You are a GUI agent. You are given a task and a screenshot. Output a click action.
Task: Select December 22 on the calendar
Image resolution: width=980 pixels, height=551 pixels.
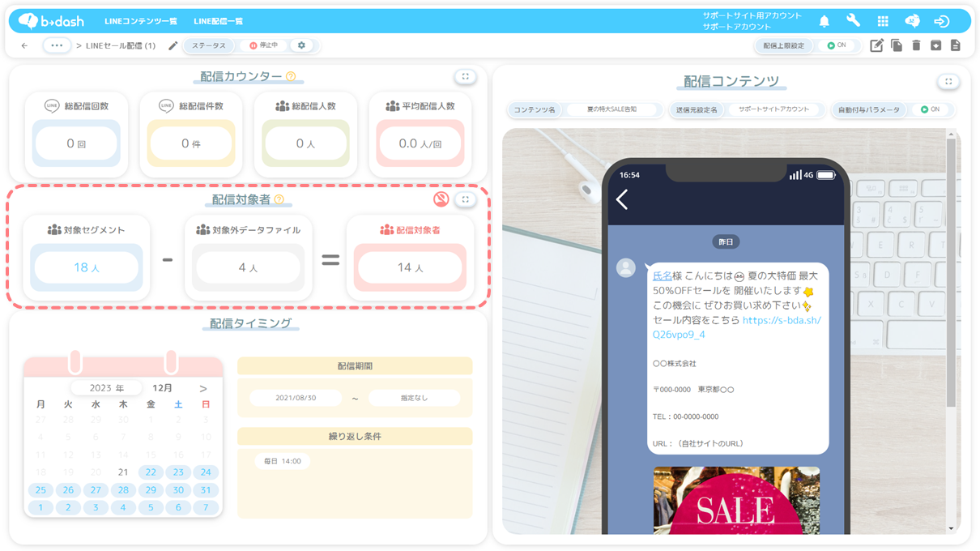151,472
